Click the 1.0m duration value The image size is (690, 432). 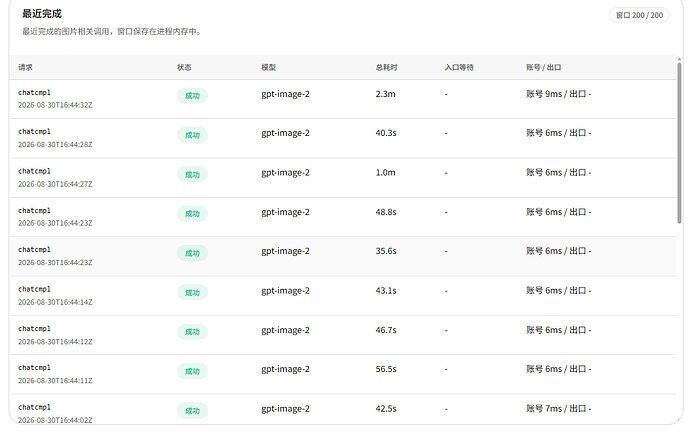pos(385,173)
